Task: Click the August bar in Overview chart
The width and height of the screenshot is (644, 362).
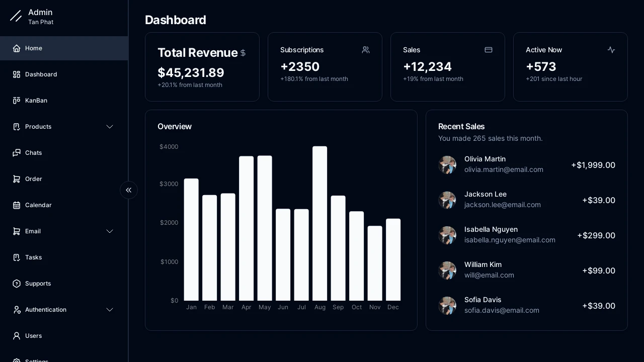Action: [x=319, y=224]
